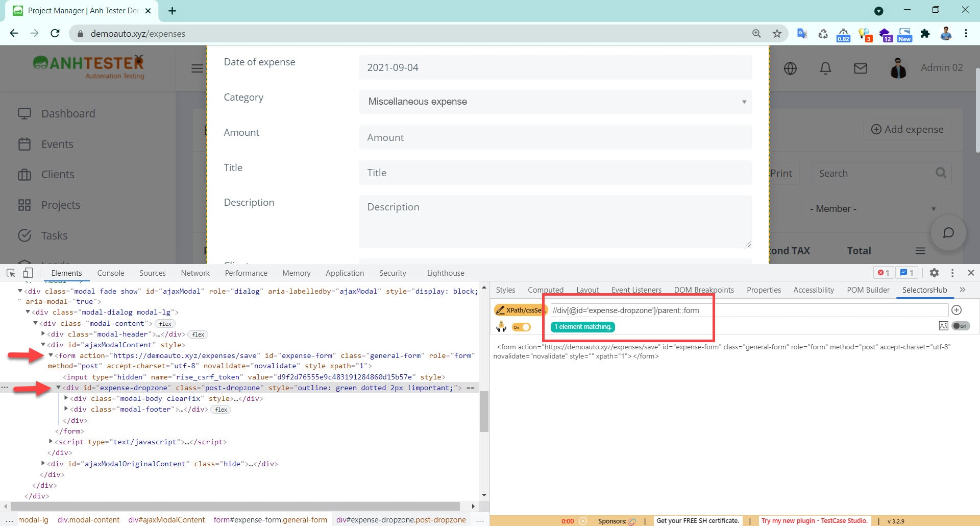This screenshot has height=526, width=980.
Task: Open POM Builder sidebar tab
Action: 868,290
